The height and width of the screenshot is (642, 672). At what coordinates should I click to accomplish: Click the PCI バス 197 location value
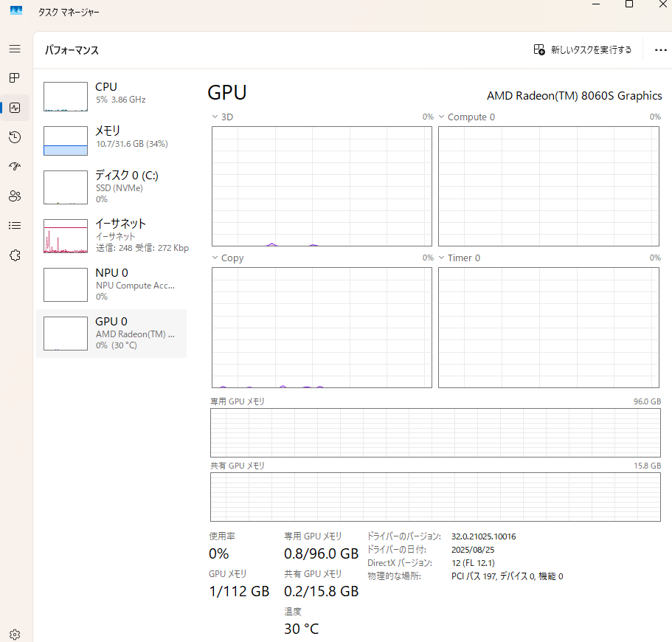(x=507, y=576)
